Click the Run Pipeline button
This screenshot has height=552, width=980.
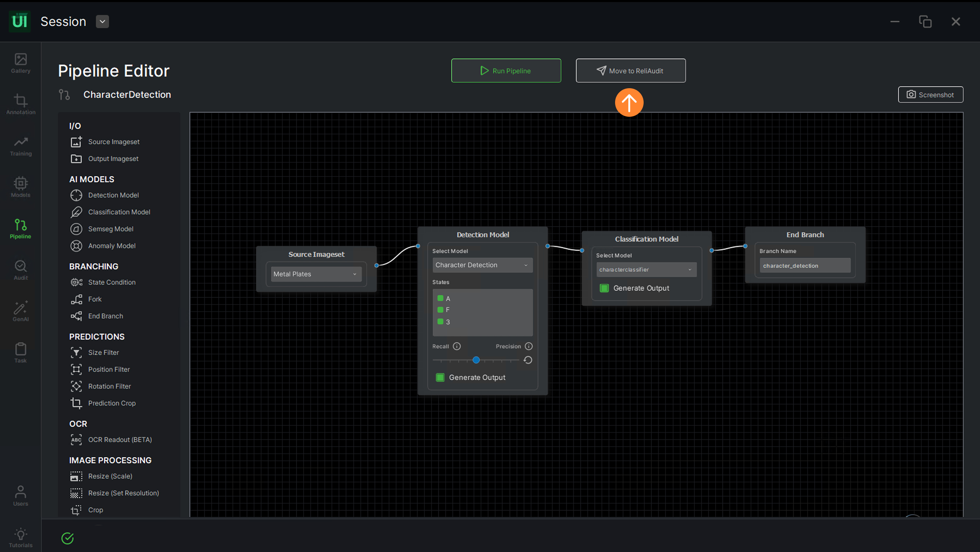(x=506, y=70)
